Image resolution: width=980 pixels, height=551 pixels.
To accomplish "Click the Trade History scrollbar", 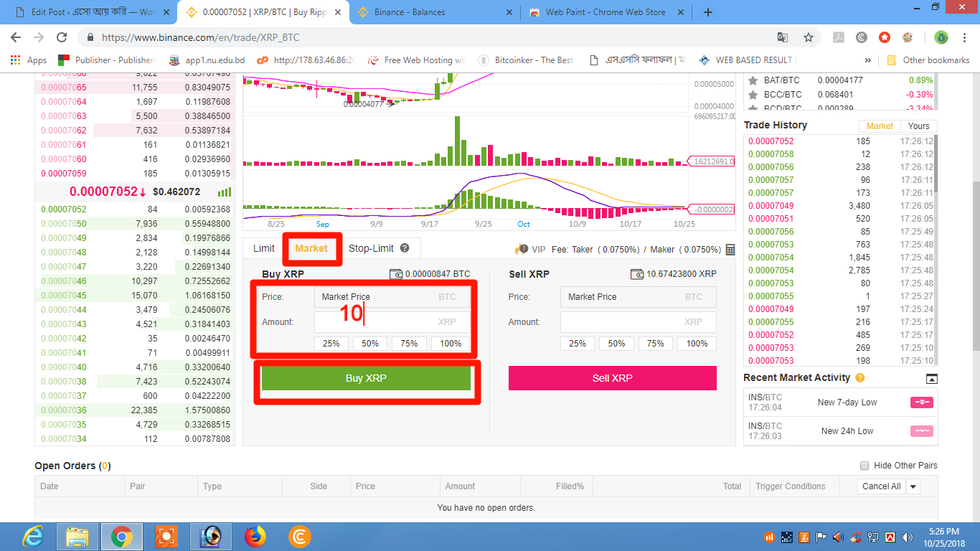I will tap(936, 165).
